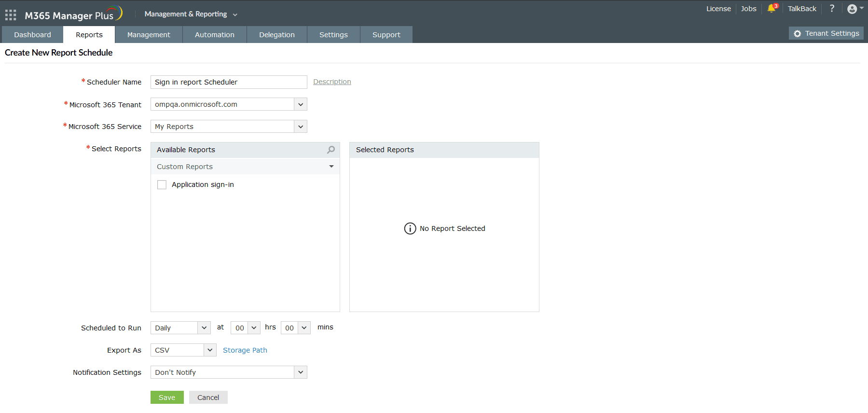Open the user account avatar menu
The height and width of the screenshot is (413, 868).
pyautogui.click(x=855, y=9)
